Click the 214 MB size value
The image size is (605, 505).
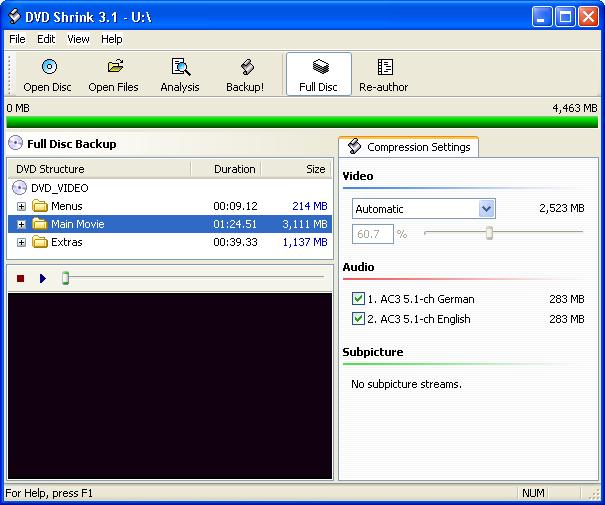310,206
